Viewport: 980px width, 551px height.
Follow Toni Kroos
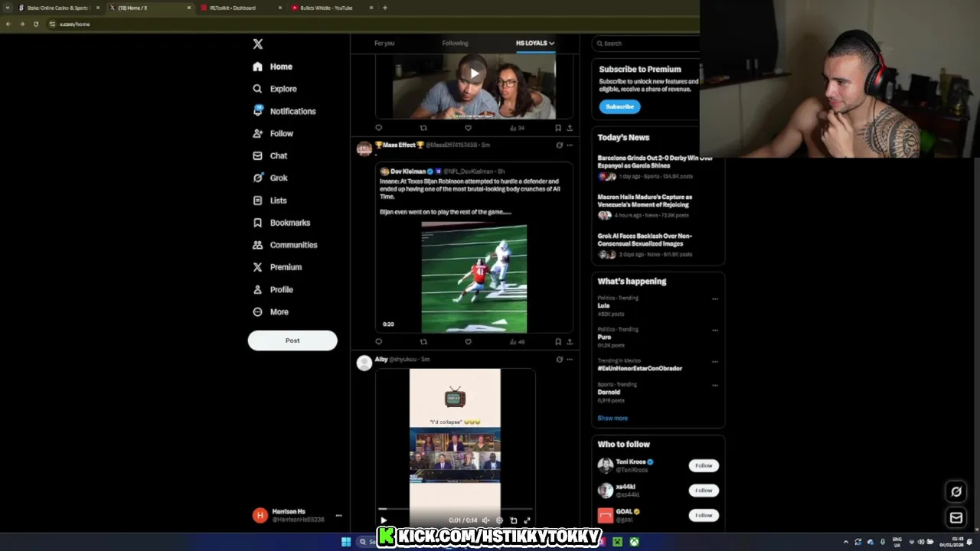704,465
